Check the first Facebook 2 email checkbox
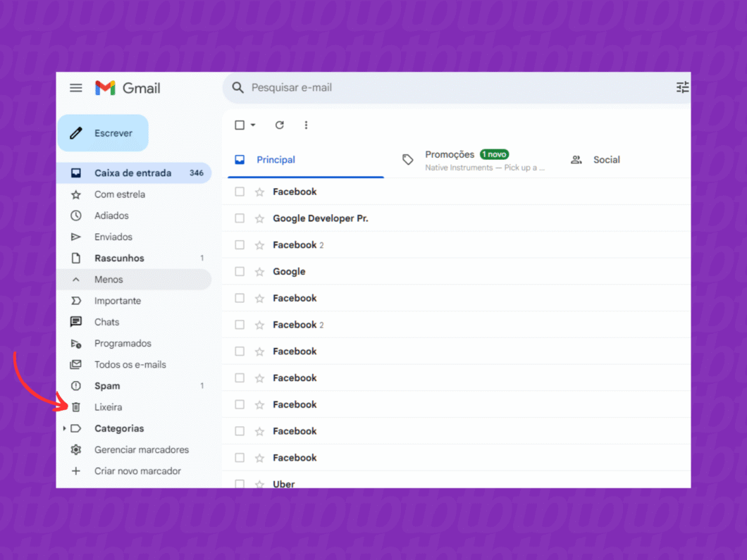Viewport: 747px width, 560px height. point(240,244)
